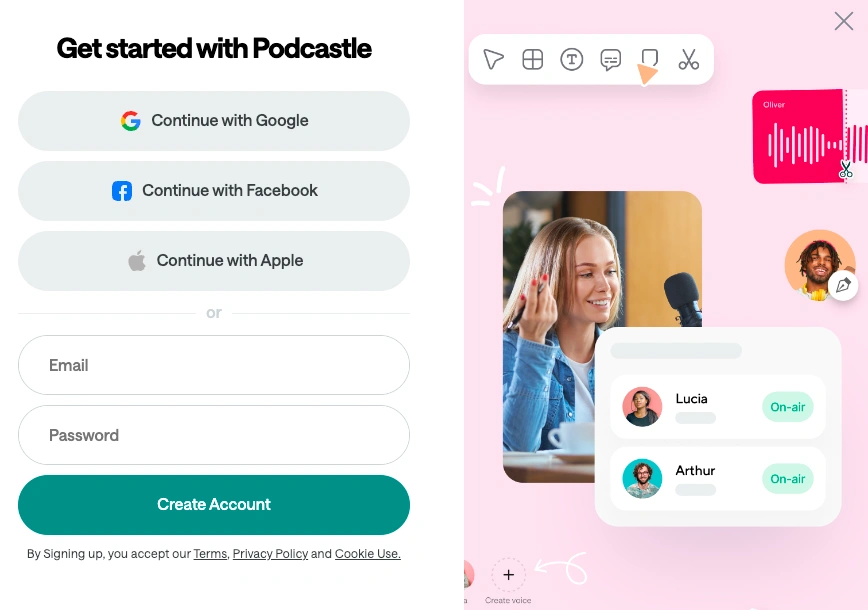The height and width of the screenshot is (610, 868).
Task: Select the arrow cursor tool icon
Action: [493, 60]
